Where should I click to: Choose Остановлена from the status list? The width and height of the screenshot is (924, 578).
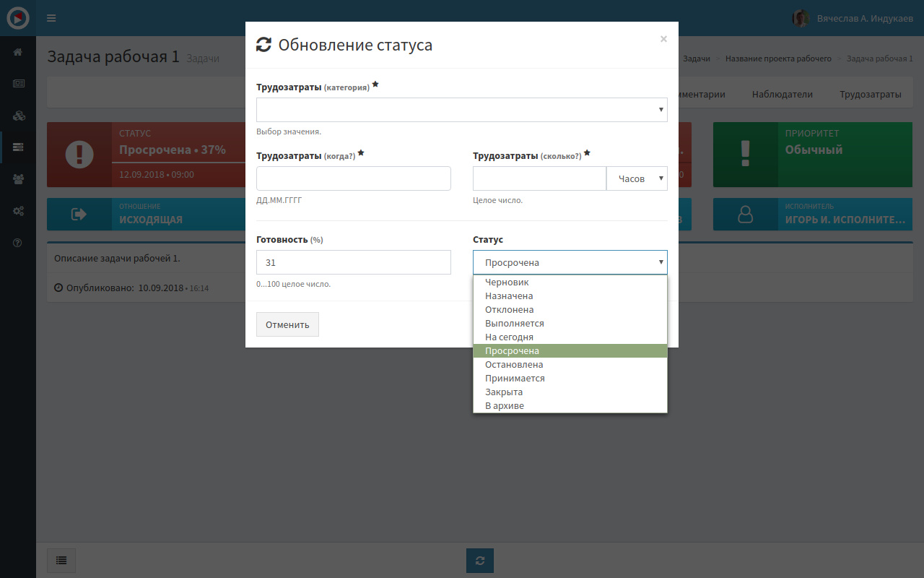[x=570, y=365]
